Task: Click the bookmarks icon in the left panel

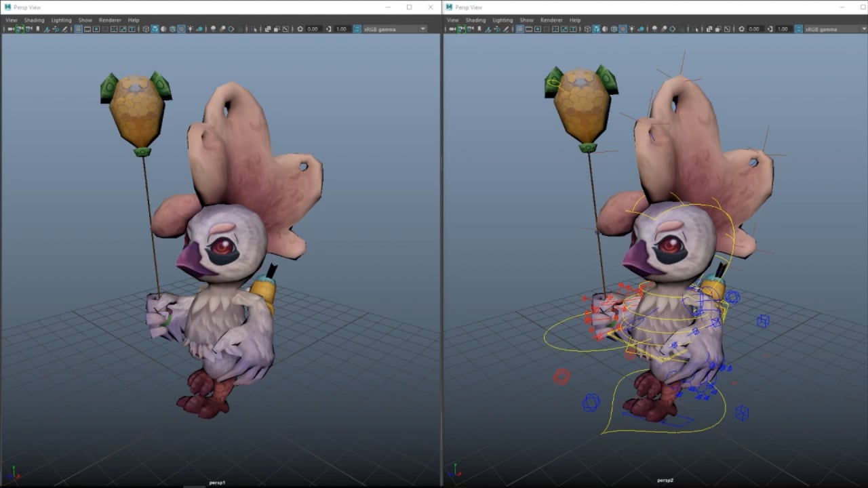Action: tap(38, 29)
